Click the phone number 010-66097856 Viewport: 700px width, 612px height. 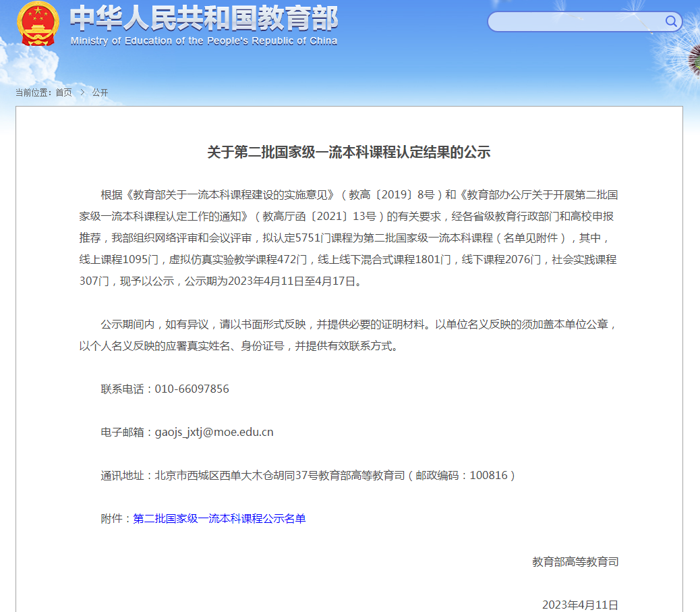tap(192, 389)
